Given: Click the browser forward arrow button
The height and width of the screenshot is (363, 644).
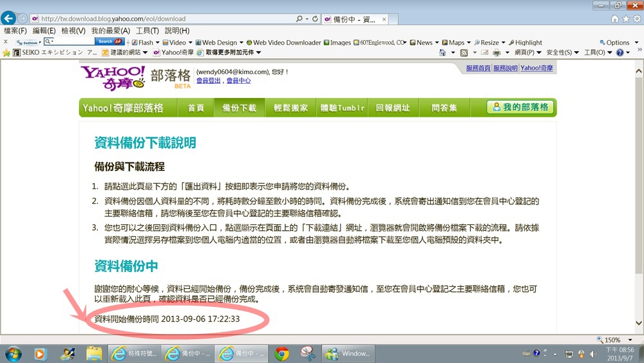Looking at the screenshot, I should [x=22, y=19].
